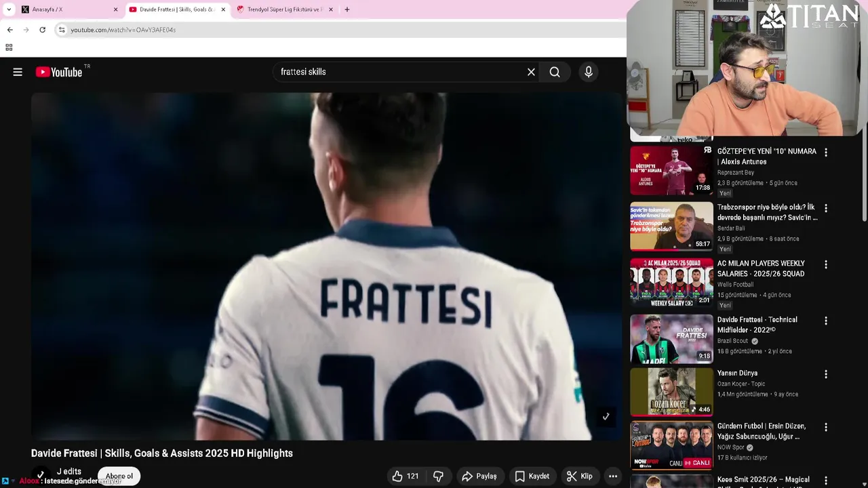Open options for the Yansın Dünya video
The image size is (868, 488).
click(x=825, y=374)
